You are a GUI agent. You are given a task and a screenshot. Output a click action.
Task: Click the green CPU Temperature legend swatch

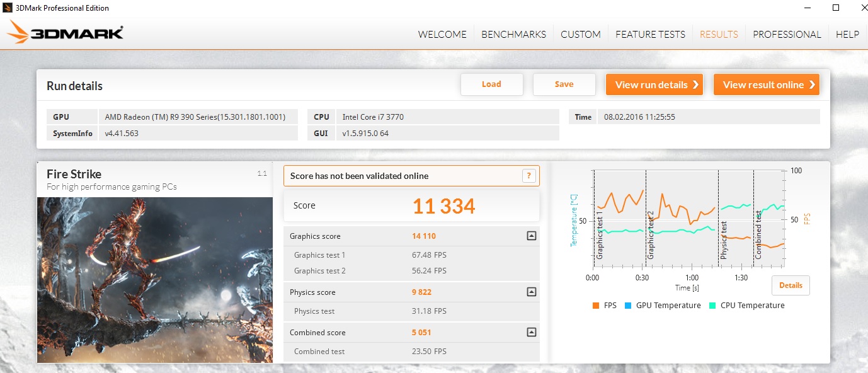[712, 306]
